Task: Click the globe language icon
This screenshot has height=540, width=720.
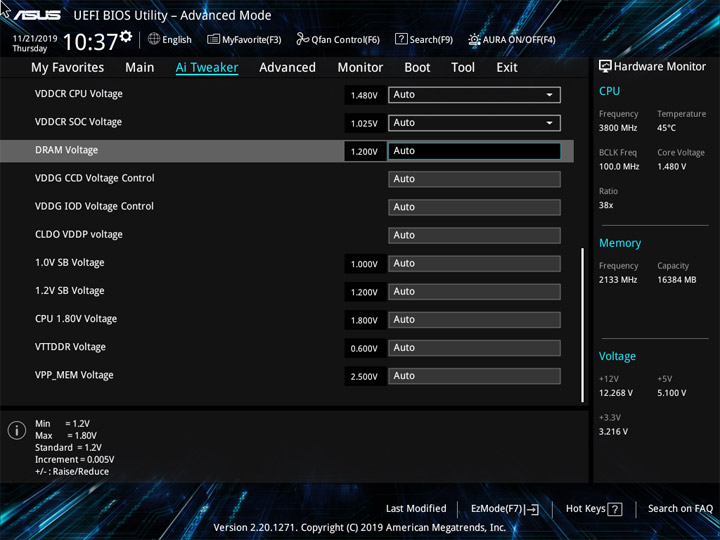Action: click(154, 39)
